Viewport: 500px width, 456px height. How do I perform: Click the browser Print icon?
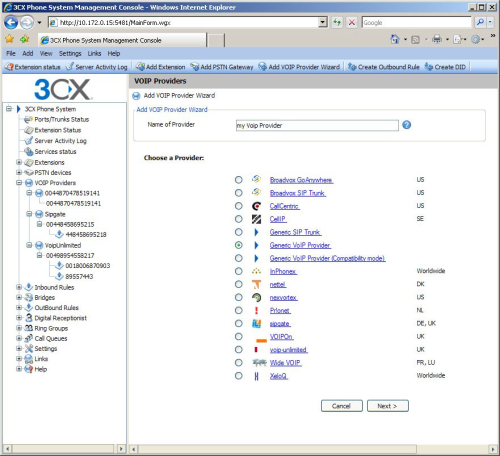437,39
